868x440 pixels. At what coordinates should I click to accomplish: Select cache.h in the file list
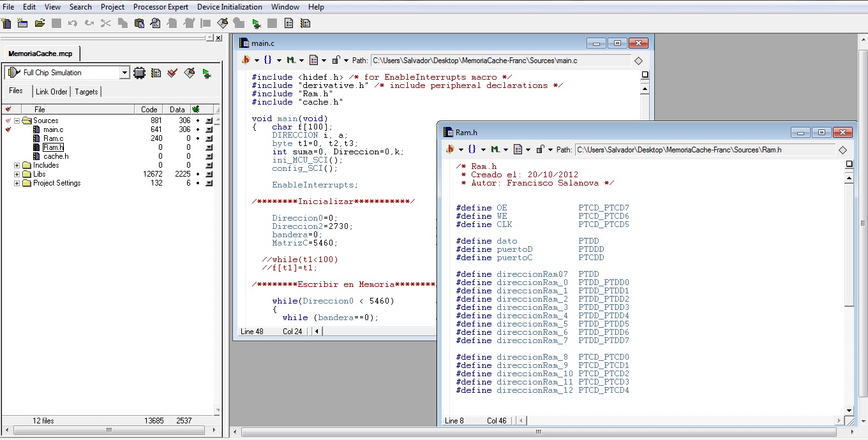56,156
